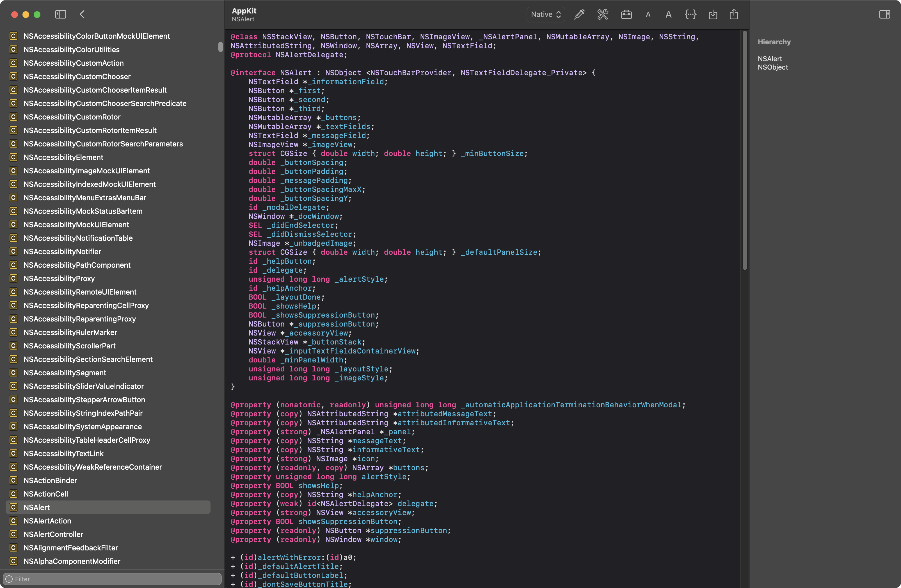Save the header using the download icon
901x588 pixels.
713,14
